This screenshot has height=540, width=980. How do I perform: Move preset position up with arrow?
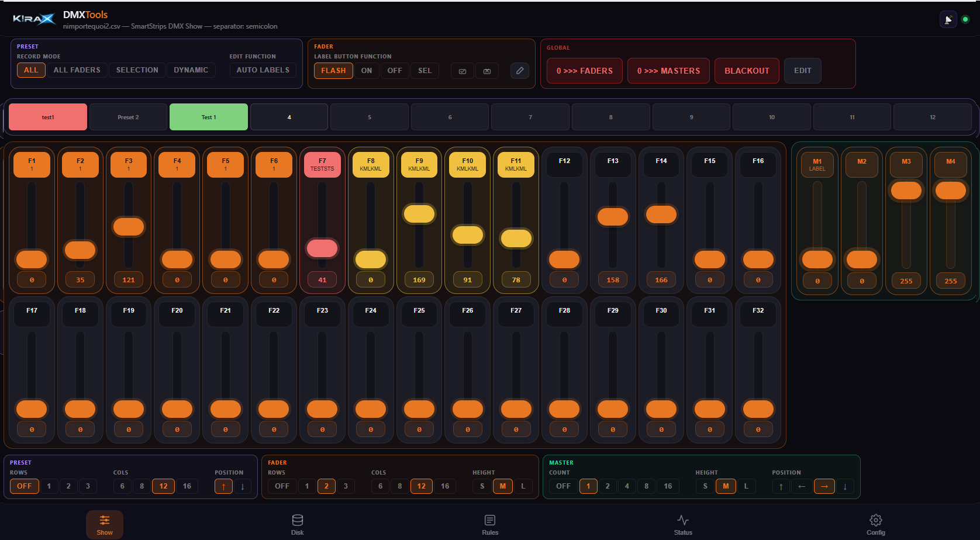point(223,486)
